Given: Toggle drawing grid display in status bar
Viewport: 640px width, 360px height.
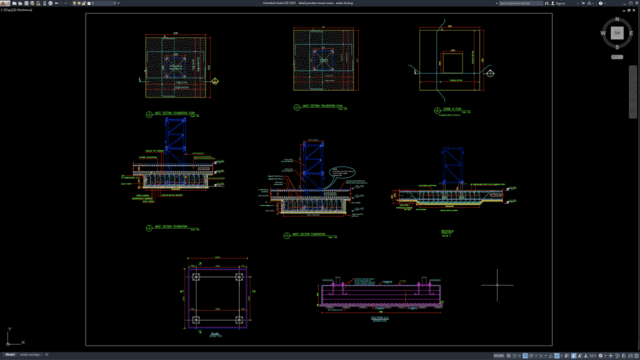Looking at the screenshot, I should click(x=509, y=356).
